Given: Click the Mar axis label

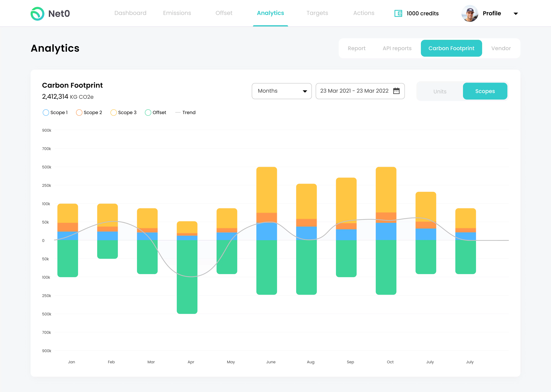Looking at the screenshot, I should click(x=151, y=362).
